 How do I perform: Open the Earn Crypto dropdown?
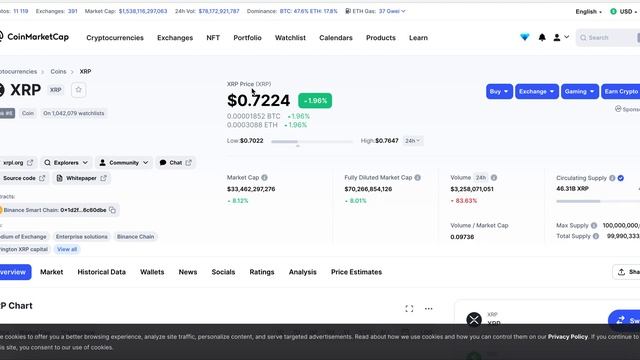[621, 91]
